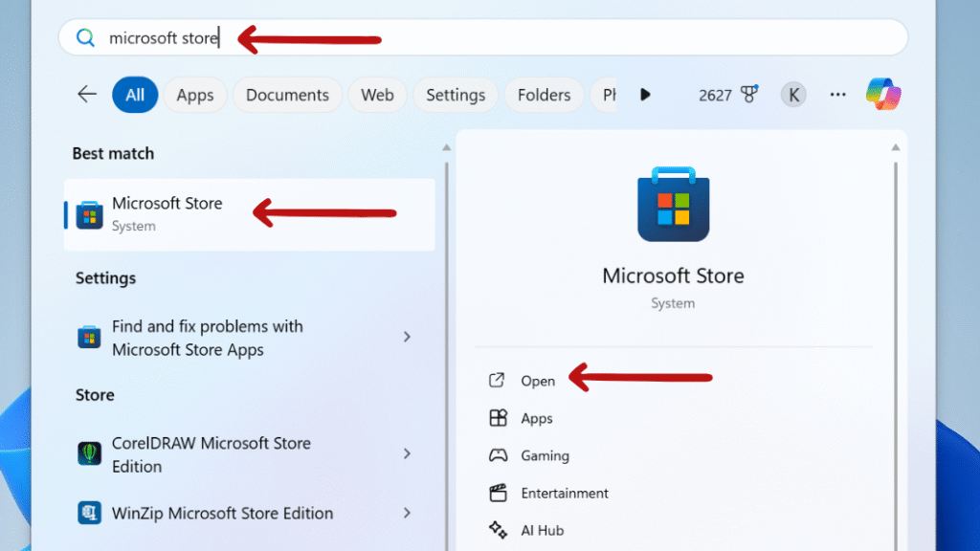The width and height of the screenshot is (980, 551).
Task: Switch to the Apps filter tab
Action: (195, 95)
